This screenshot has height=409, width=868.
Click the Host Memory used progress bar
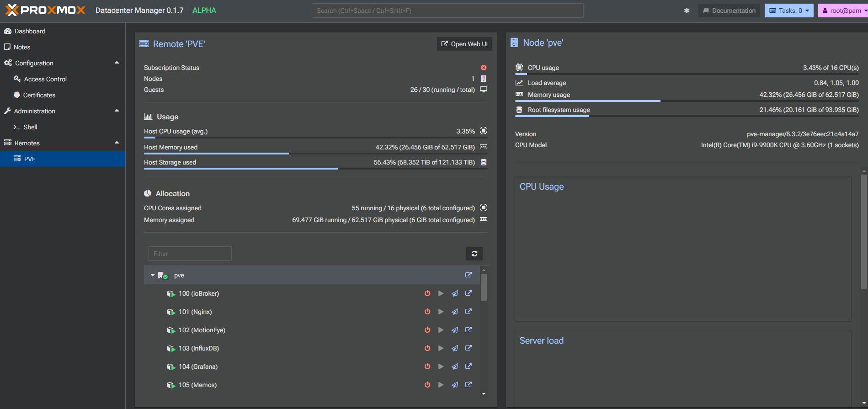(x=316, y=154)
